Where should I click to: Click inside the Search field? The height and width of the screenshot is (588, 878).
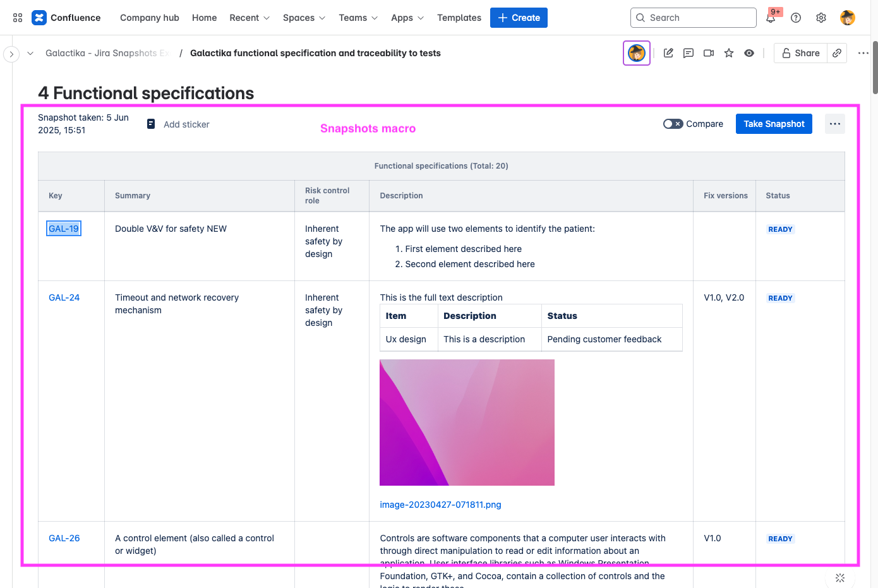(693, 18)
